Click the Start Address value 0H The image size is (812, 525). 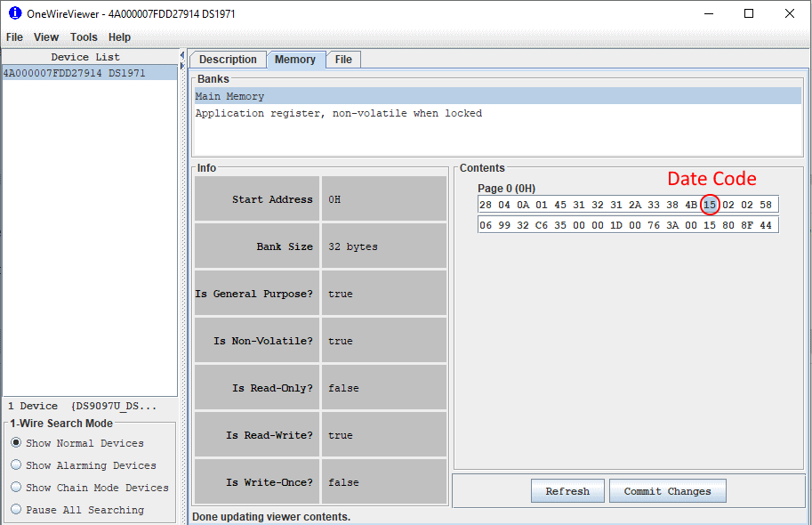383,199
